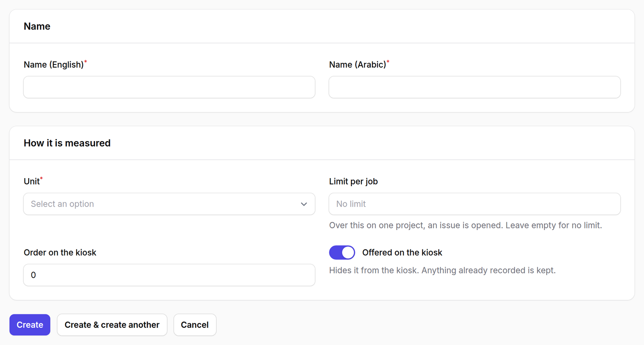The image size is (644, 345).
Task: Focus the Name (Arabic) text box
Action: [x=475, y=87]
